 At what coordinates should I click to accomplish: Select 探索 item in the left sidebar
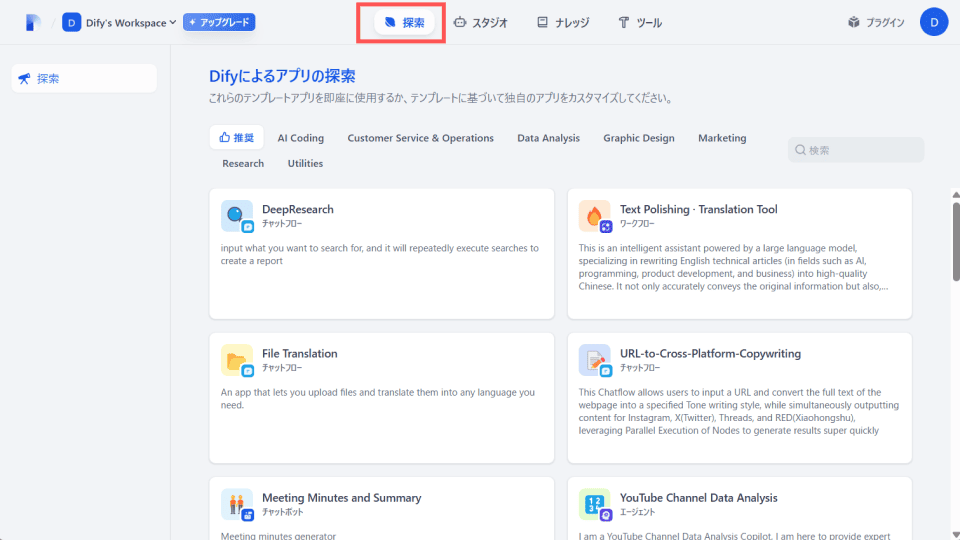tap(84, 78)
